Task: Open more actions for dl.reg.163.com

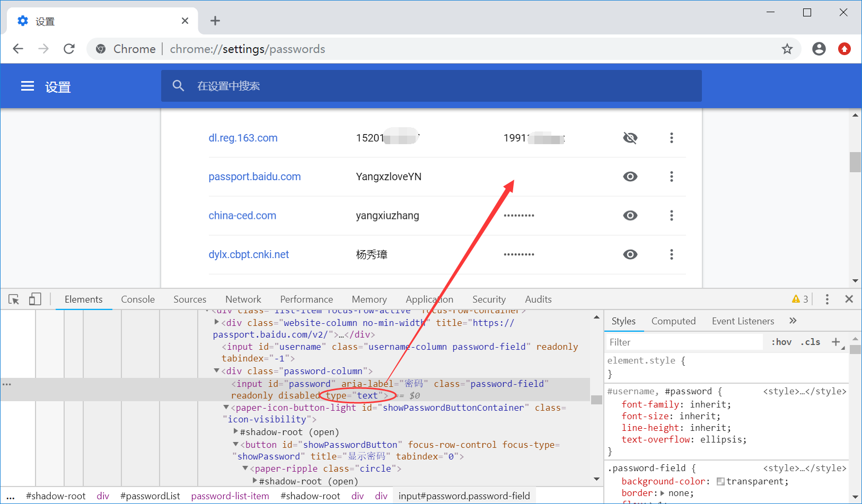Action: [672, 138]
